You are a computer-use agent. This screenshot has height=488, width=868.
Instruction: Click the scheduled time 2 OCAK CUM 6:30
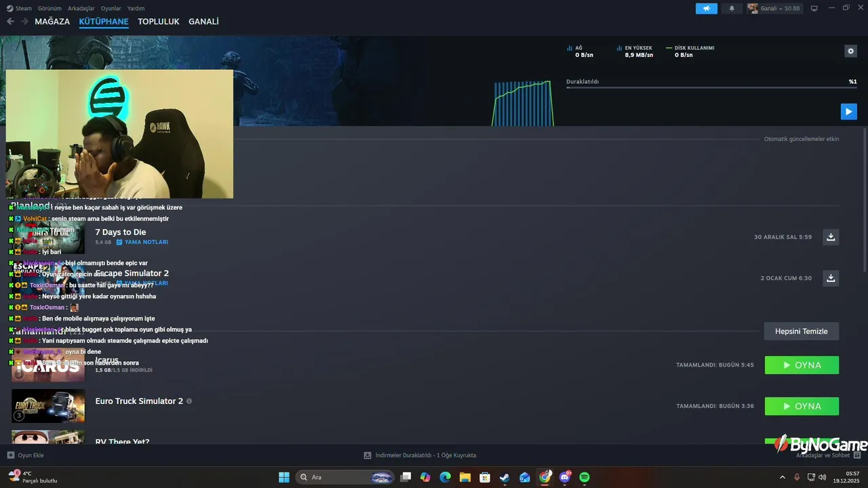[786, 278]
